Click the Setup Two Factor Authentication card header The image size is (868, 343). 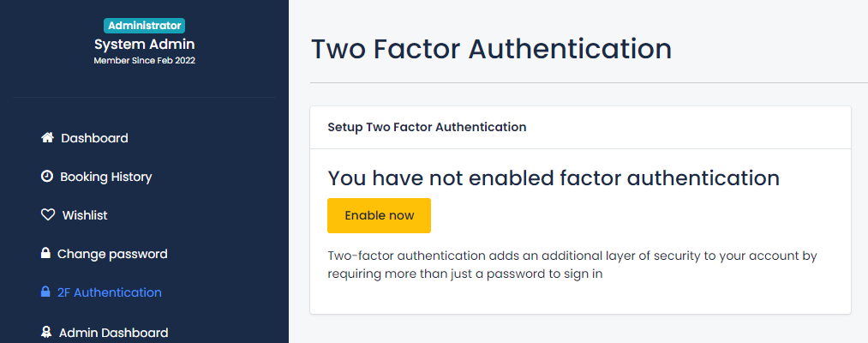point(427,127)
